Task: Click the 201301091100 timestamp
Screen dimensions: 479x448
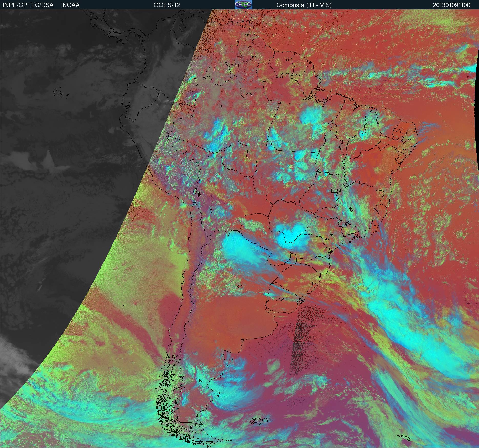Action: pos(452,5)
